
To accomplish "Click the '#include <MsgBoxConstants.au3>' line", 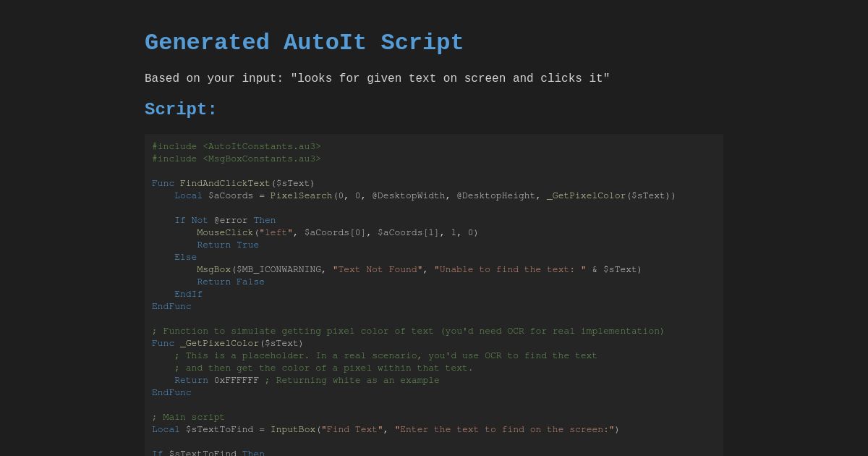I will 237,159.
